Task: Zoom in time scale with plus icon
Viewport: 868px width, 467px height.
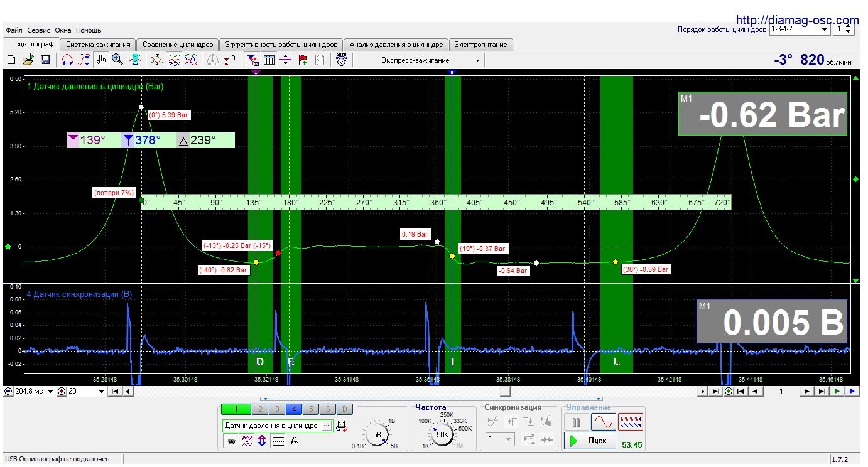Action: (62, 391)
